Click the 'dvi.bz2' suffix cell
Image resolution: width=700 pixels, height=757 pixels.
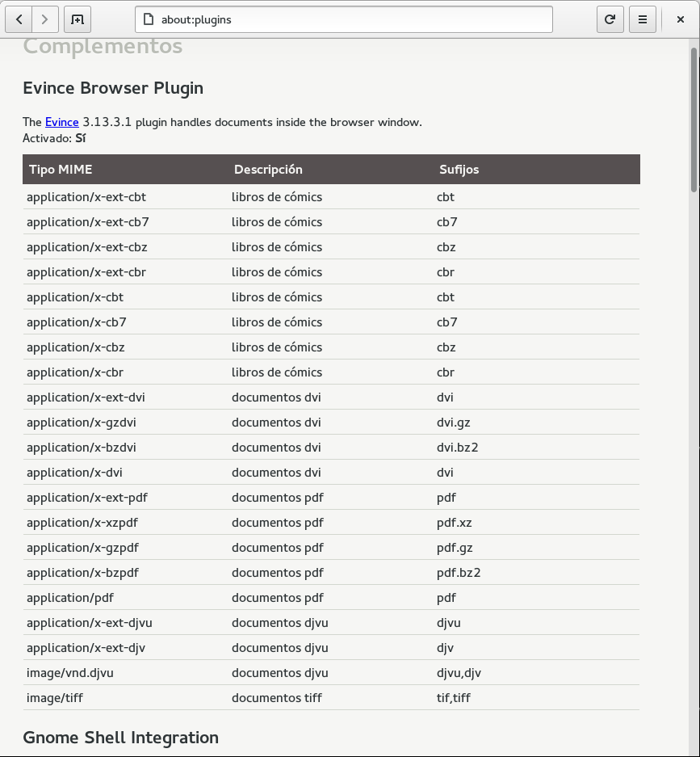457,448
